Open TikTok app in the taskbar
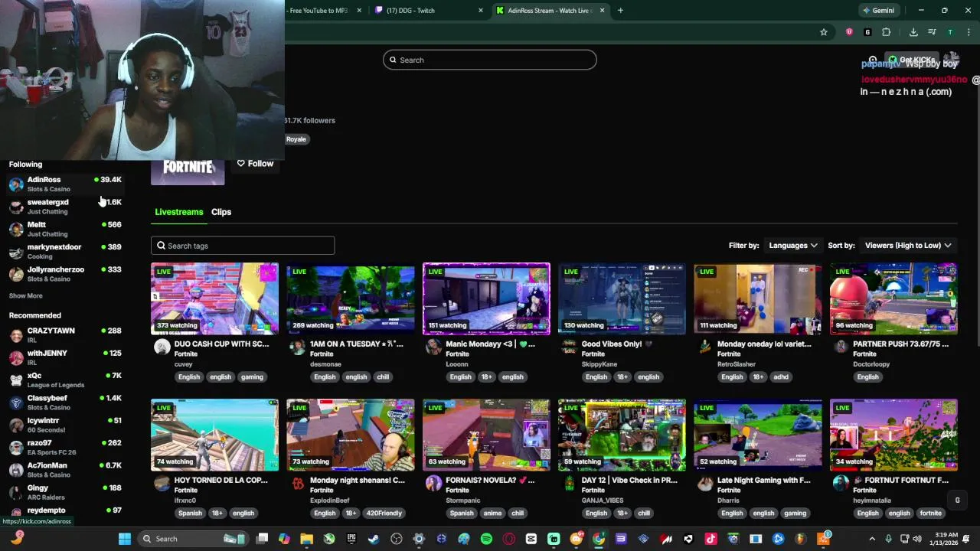The height and width of the screenshot is (551, 980). pos(710,539)
